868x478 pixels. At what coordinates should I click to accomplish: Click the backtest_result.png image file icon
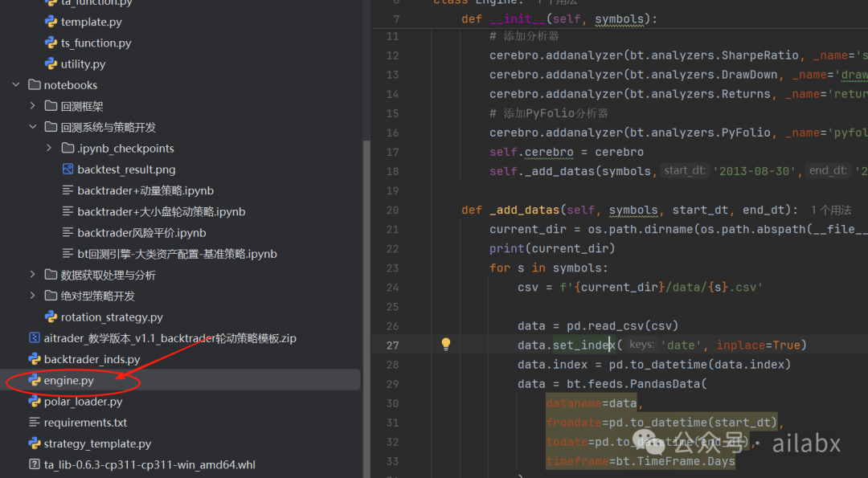coord(68,170)
